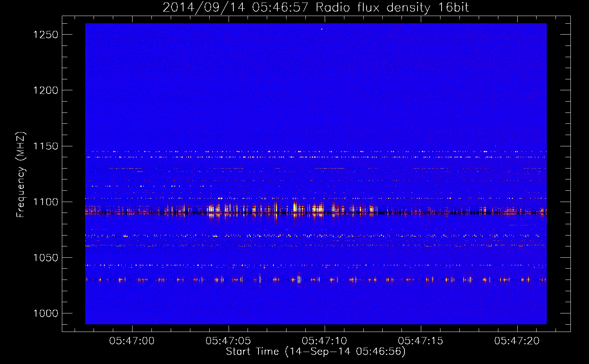Click the 1050 frequency tick label
Screen dimensions: 589x364
coord(46,258)
